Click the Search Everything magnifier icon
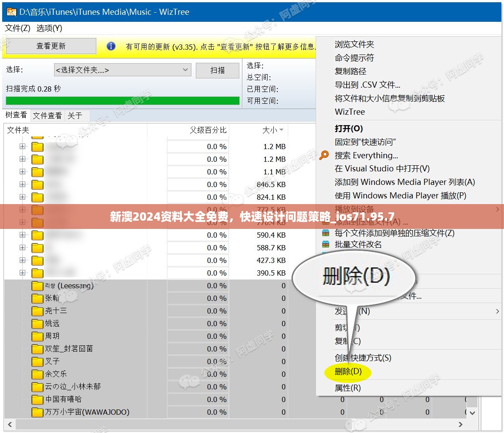Image resolution: width=504 pixels, height=433 pixels. pyautogui.click(x=324, y=156)
